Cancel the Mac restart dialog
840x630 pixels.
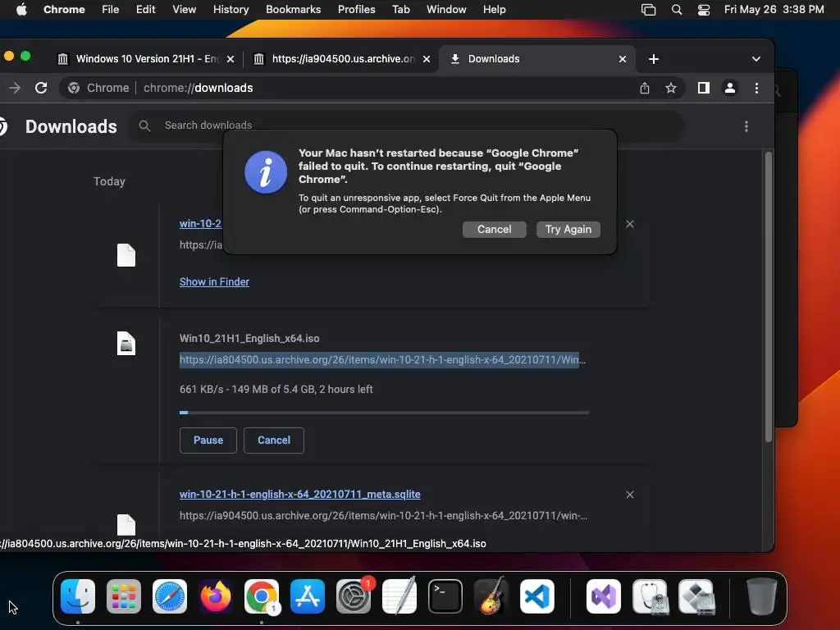tap(494, 230)
